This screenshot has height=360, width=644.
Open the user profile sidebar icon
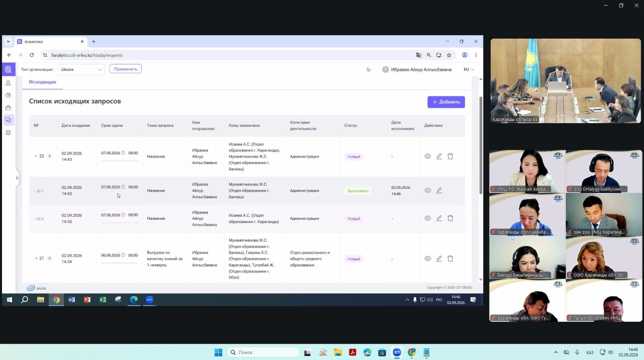8,83
